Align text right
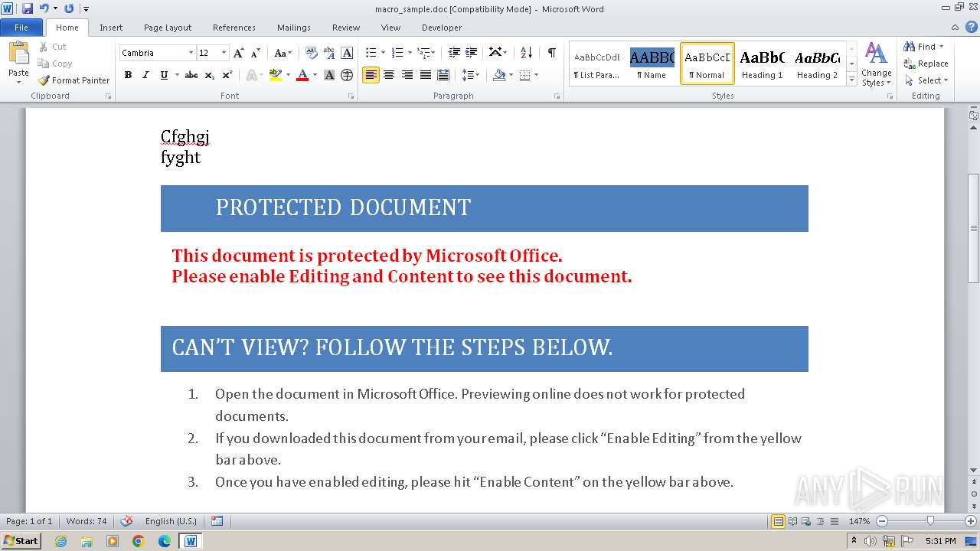The image size is (980, 551). [x=407, y=75]
